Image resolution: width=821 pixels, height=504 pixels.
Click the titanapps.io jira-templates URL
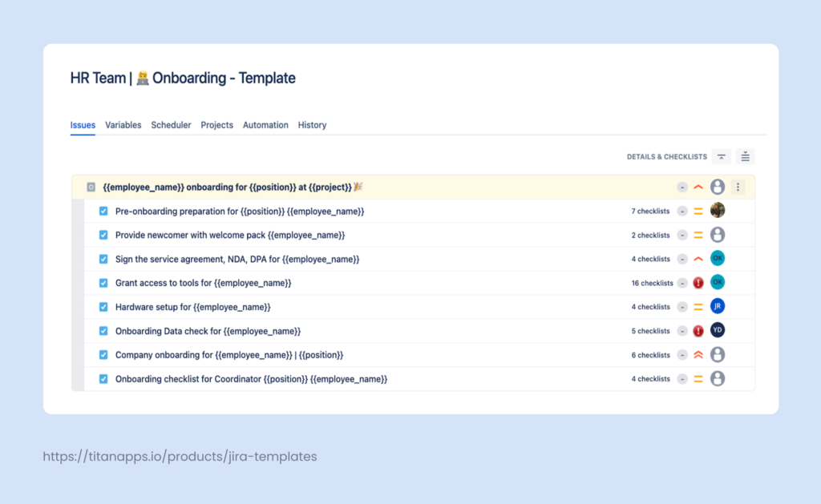[180, 456]
